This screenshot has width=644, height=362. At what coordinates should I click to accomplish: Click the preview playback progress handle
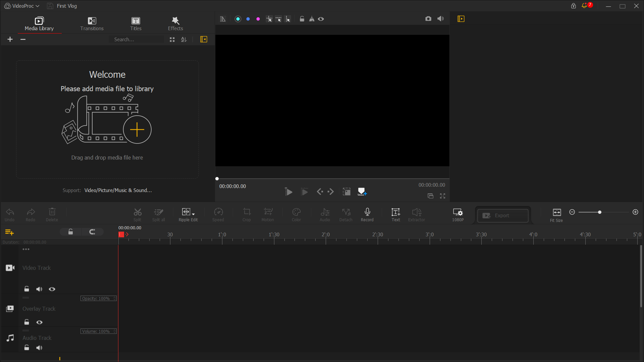pos(217,179)
